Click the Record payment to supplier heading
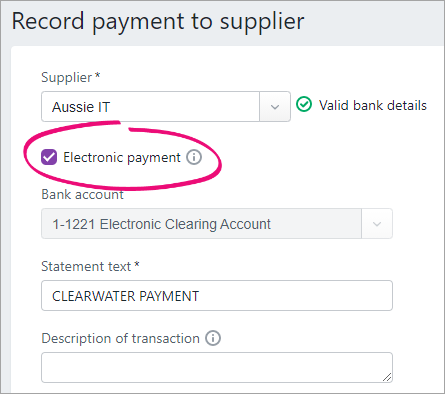 (158, 21)
